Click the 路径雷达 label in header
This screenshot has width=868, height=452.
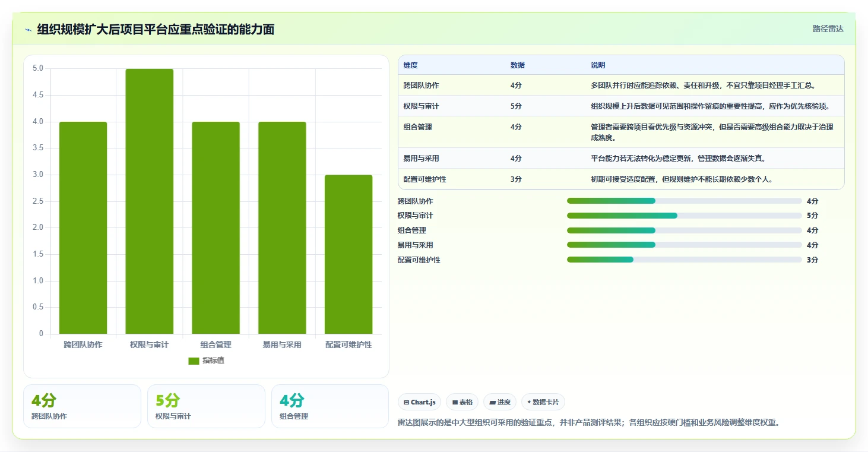828,29
